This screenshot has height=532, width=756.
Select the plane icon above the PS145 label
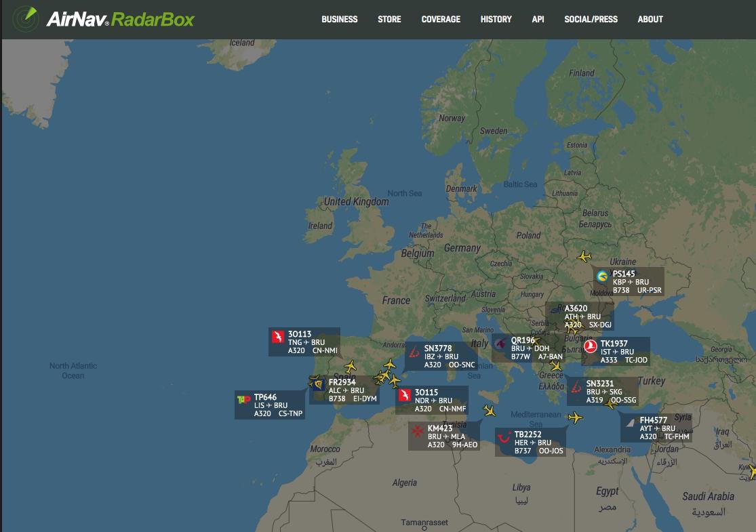click(584, 256)
